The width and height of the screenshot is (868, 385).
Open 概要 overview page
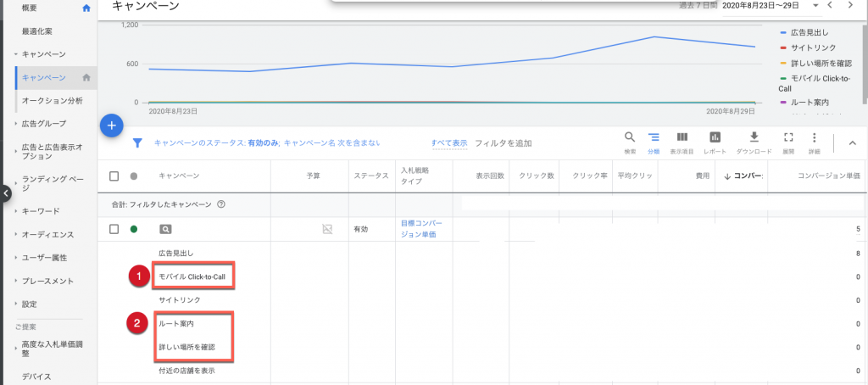click(x=31, y=8)
